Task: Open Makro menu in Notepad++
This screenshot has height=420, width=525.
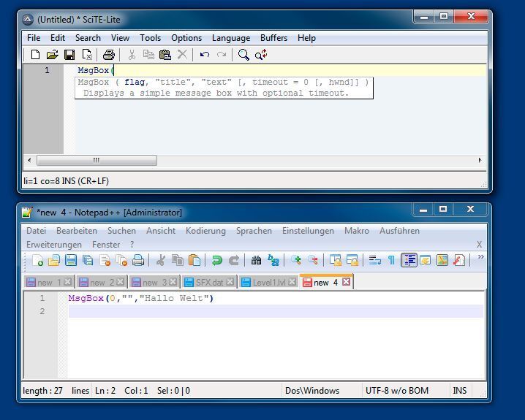Action: click(x=357, y=231)
